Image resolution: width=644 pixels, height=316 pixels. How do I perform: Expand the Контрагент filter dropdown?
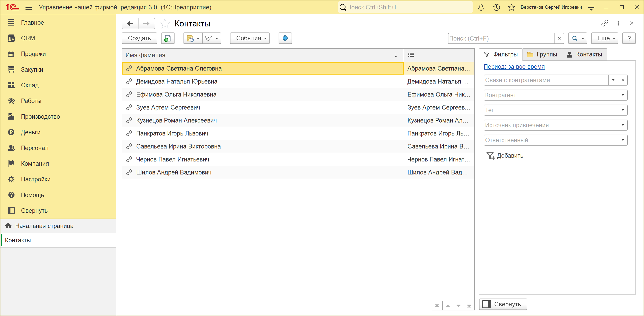(x=623, y=95)
